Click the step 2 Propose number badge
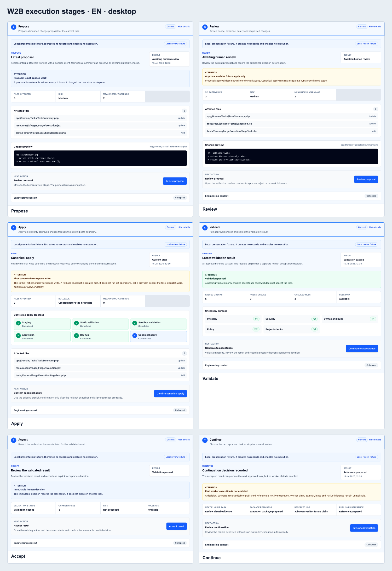Viewport: 392px width, 571px height. coord(14,27)
